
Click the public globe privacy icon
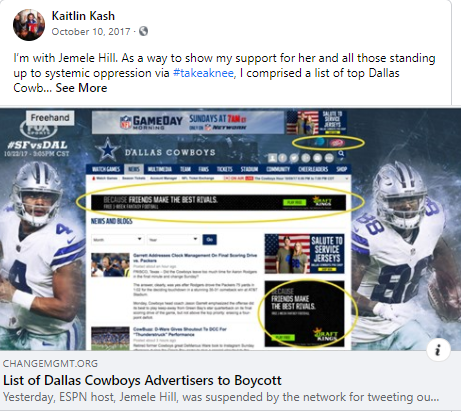143,31
